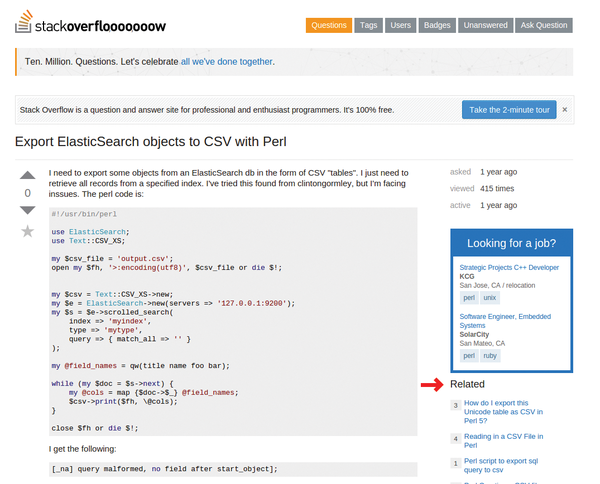
Task: Open the Badges tab
Action: coord(437,25)
